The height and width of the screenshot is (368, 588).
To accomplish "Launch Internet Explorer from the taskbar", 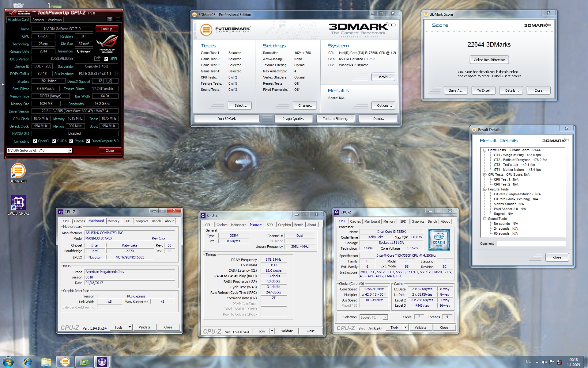I will tap(27, 362).
